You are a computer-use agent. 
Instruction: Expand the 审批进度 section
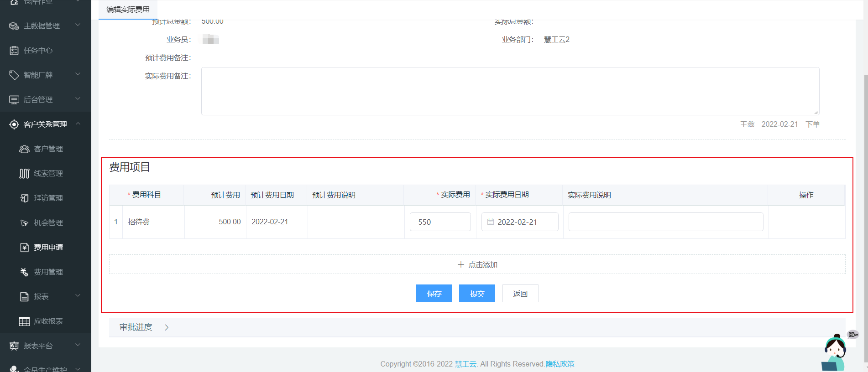pos(167,327)
